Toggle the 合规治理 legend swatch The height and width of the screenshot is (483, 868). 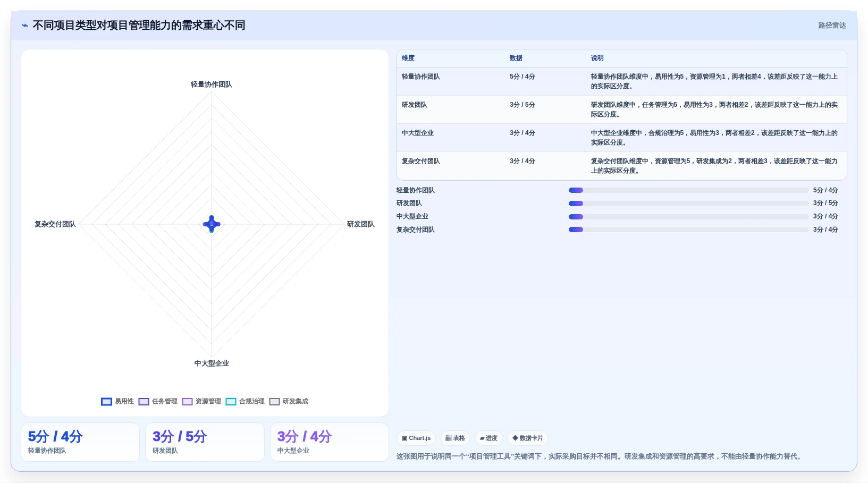pyautogui.click(x=231, y=402)
